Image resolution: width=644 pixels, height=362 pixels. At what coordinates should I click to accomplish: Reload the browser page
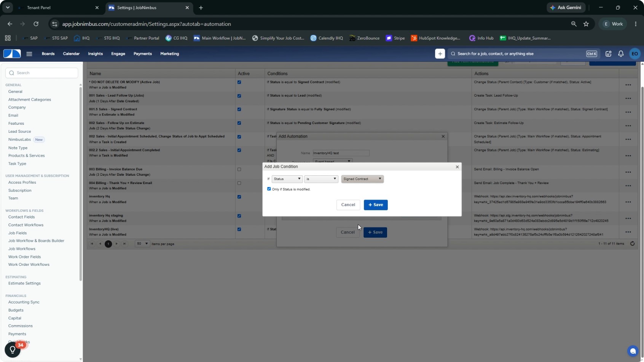coord(36,24)
